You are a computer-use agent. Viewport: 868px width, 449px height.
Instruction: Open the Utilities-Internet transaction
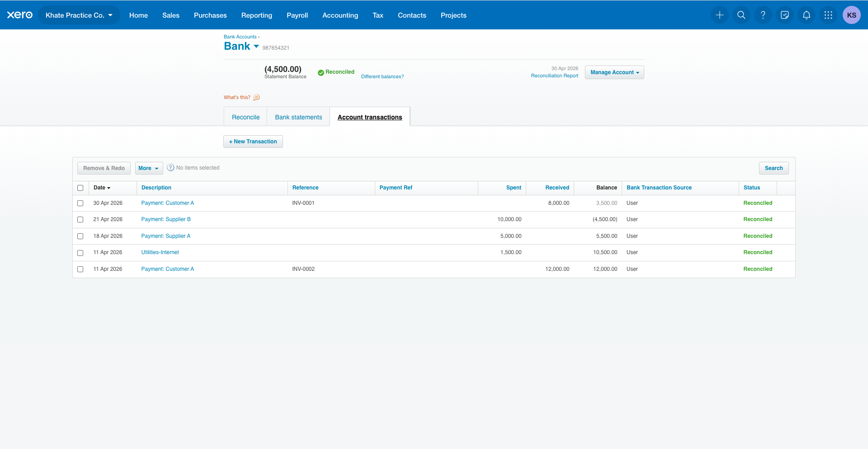pos(160,252)
